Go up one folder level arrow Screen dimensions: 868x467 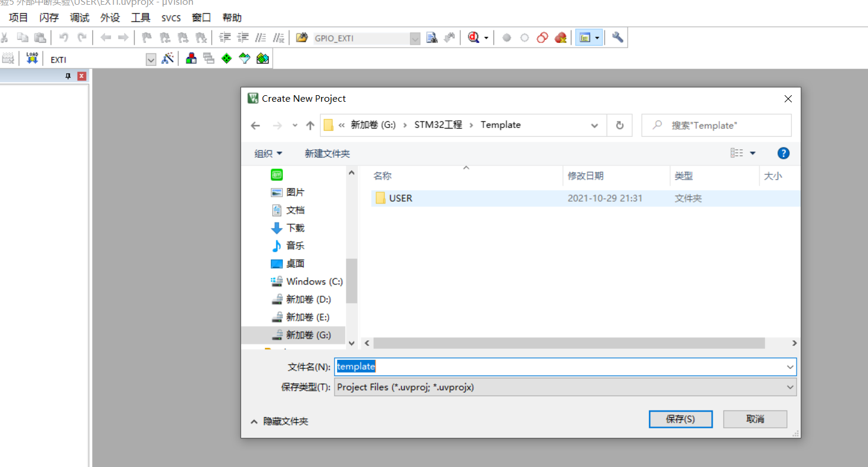[x=310, y=126]
